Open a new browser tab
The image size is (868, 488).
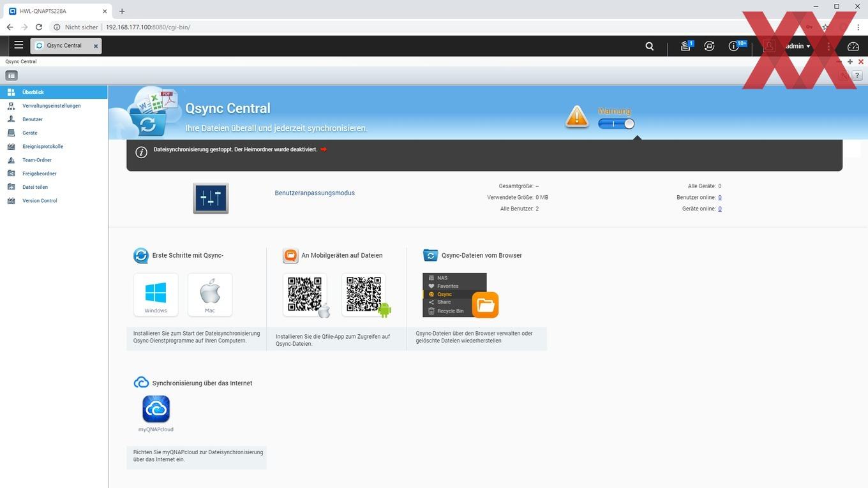122,11
